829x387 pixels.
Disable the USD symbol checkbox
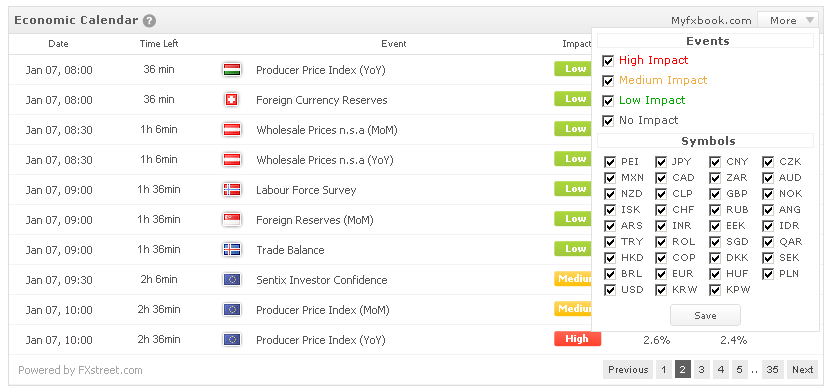click(x=610, y=290)
